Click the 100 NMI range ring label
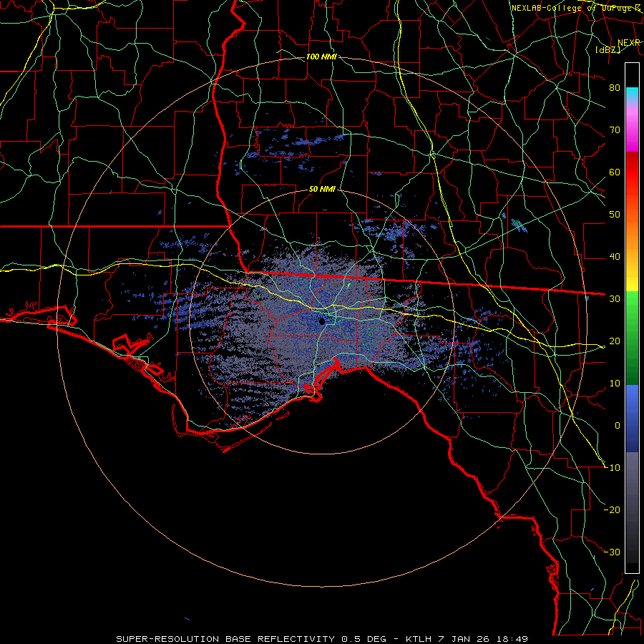 click(321, 57)
